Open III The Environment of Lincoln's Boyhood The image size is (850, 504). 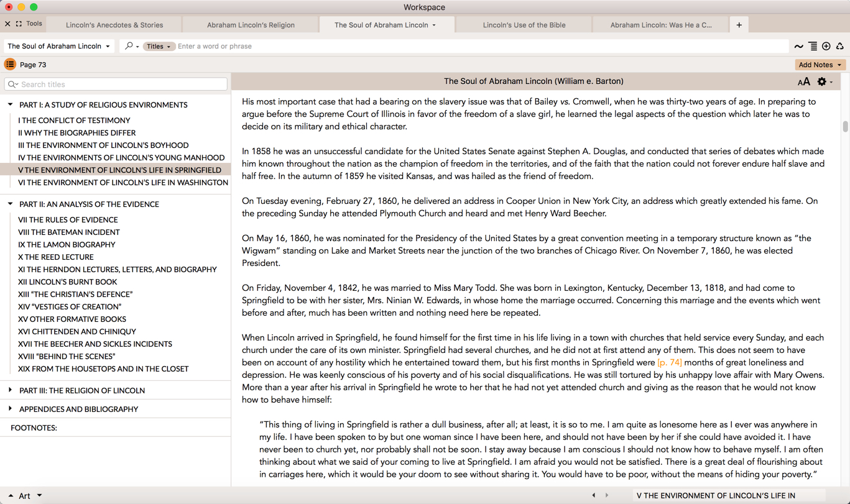tap(103, 145)
